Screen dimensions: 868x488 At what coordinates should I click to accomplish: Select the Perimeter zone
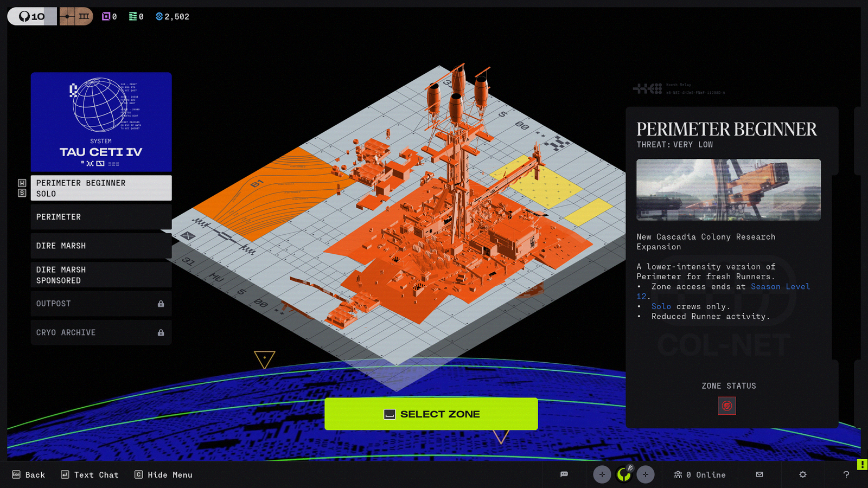pyautogui.click(x=101, y=217)
